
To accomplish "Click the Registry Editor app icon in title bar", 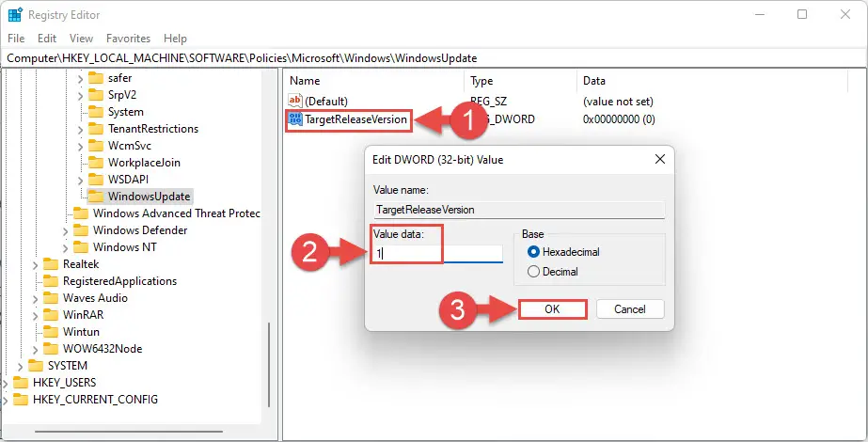I will pyautogui.click(x=15, y=15).
